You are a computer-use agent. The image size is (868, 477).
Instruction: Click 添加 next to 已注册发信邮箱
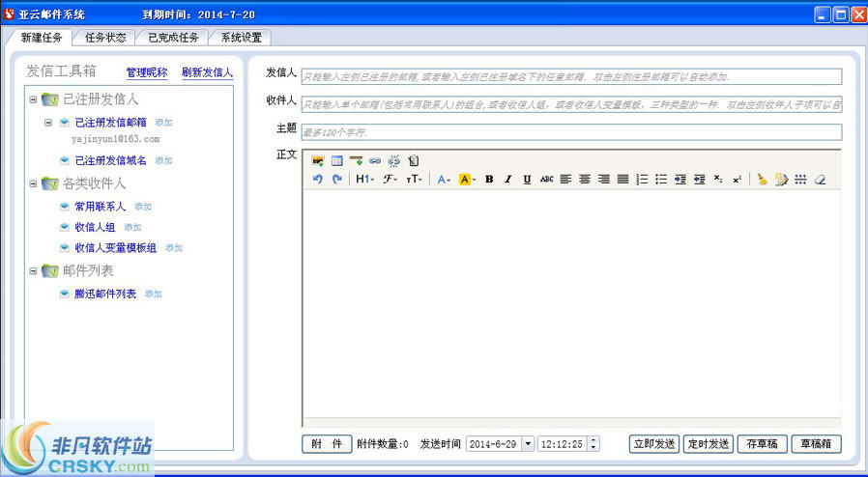164,123
